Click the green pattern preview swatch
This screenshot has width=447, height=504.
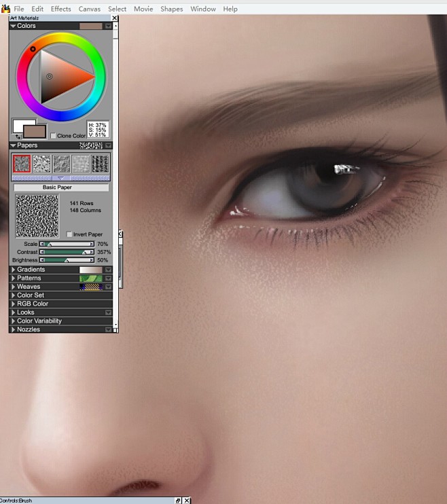91,278
